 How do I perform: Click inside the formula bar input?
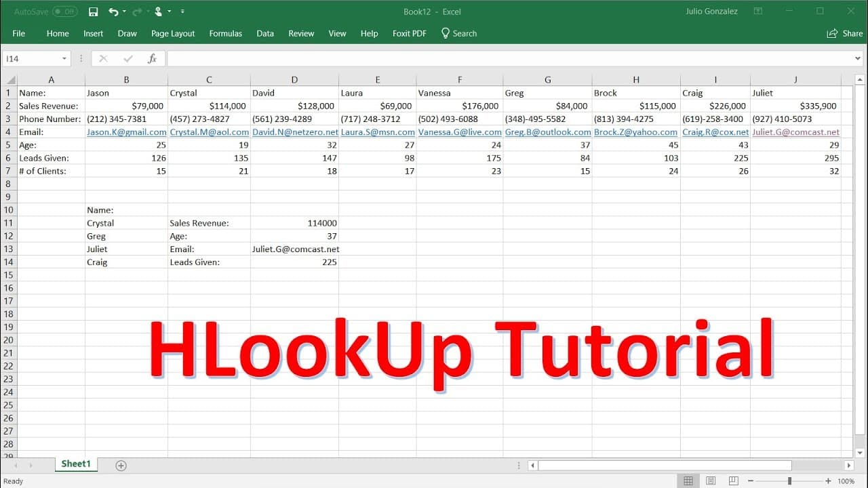click(509, 59)
